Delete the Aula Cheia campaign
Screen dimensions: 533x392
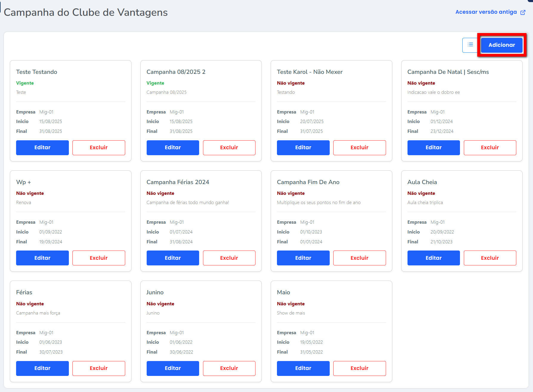pos(490,258)
